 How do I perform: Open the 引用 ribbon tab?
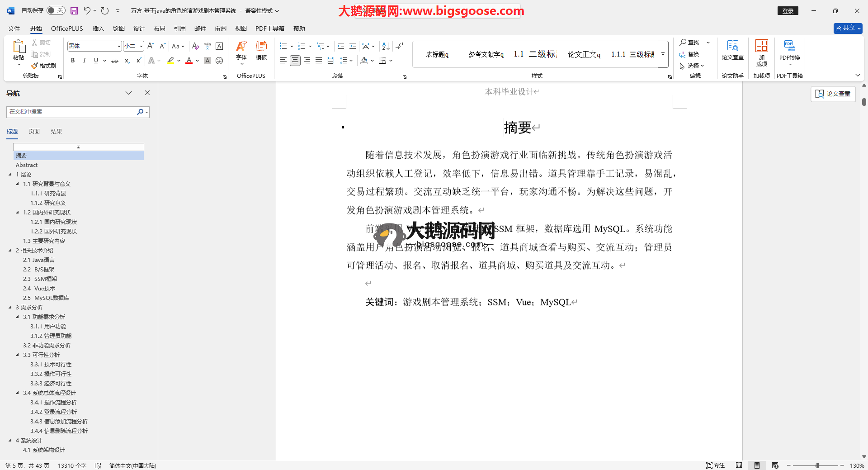(179, 28)
